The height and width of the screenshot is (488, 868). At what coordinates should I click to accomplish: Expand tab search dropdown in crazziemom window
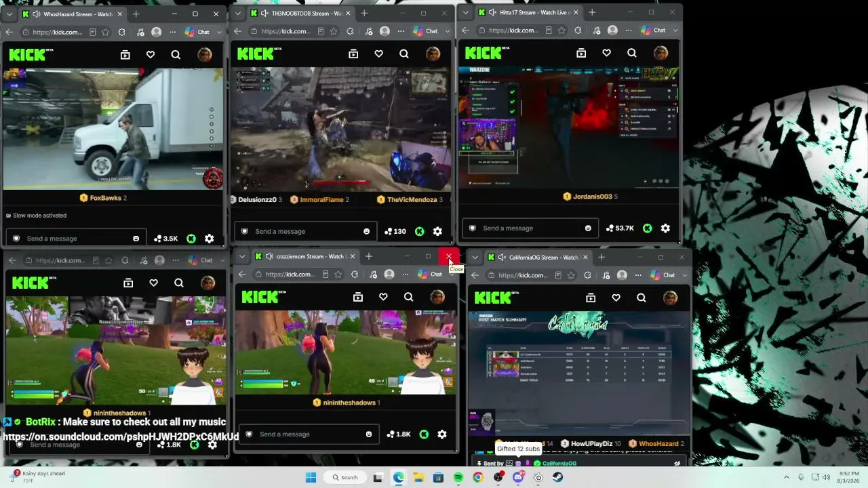(242, 257)
